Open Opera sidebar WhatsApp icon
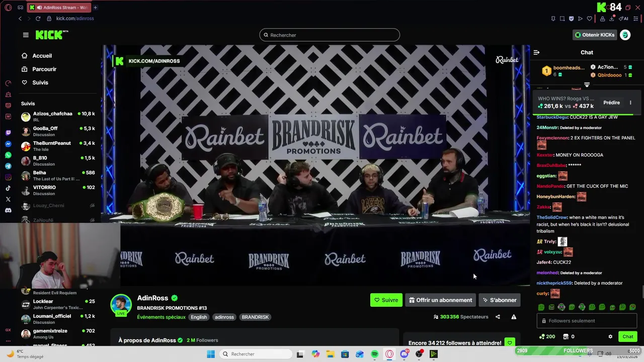 pos(8,155)
